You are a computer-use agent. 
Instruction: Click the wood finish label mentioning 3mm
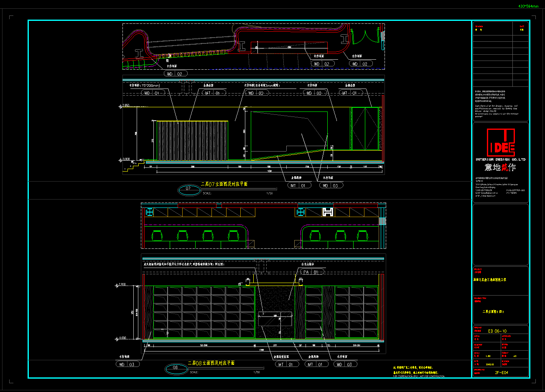[262, 85]
